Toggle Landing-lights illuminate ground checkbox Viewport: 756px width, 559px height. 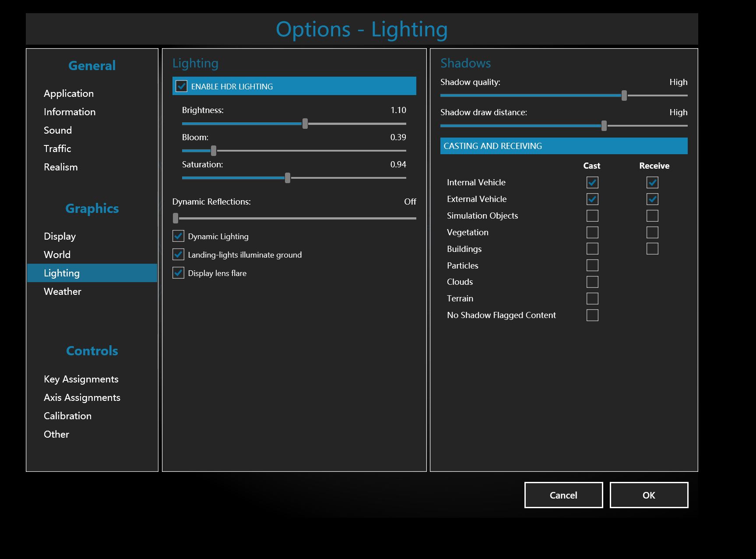[178, 255]
